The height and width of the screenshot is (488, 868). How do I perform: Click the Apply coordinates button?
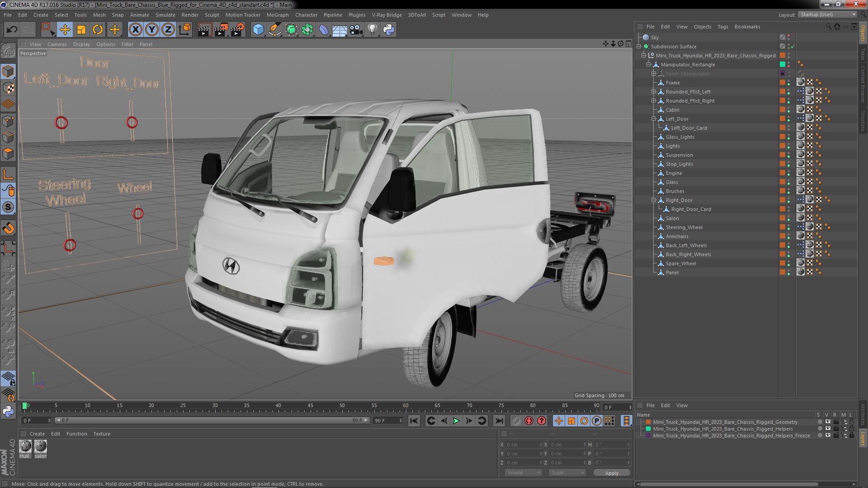coord(612,473)
